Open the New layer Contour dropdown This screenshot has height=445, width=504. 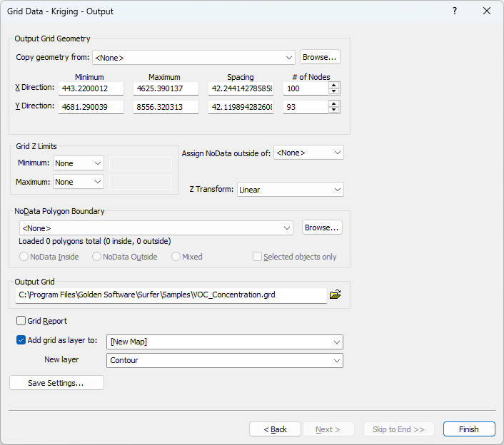tap(225, 360)
